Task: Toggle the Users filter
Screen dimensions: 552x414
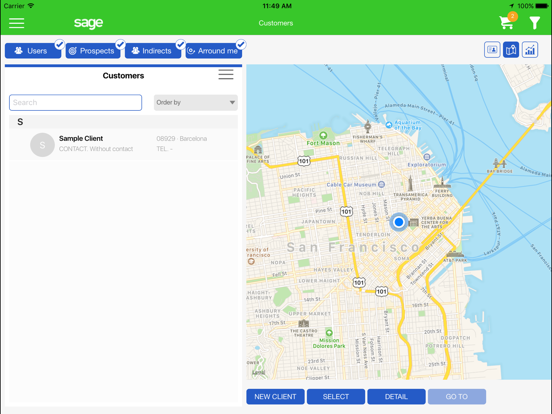Action: click(33, 51)
